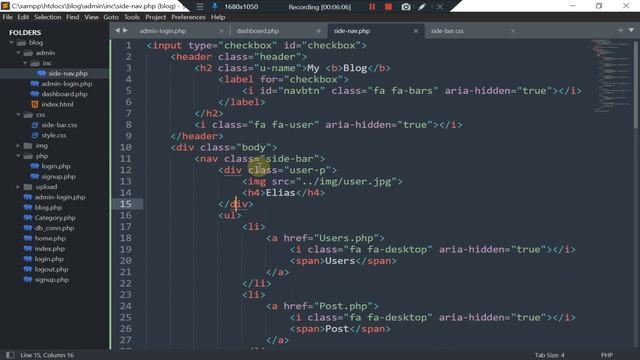Open the Help menu

pos(218,17)
